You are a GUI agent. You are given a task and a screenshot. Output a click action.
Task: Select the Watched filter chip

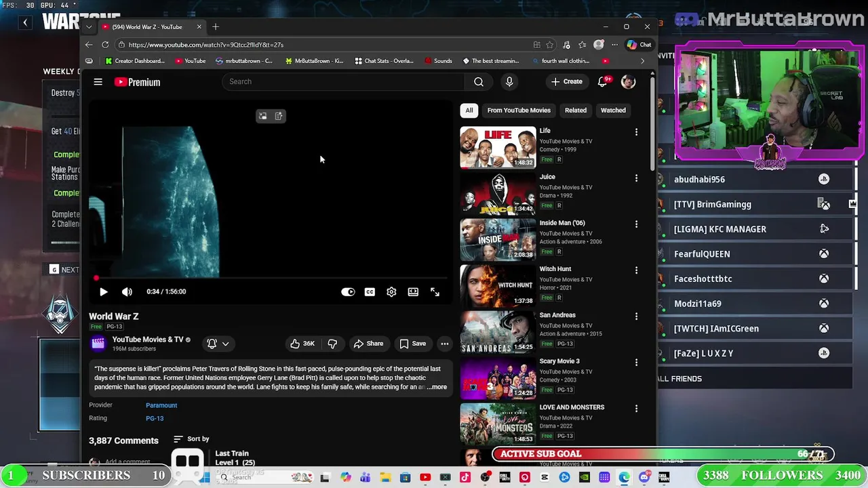point(613,110)
